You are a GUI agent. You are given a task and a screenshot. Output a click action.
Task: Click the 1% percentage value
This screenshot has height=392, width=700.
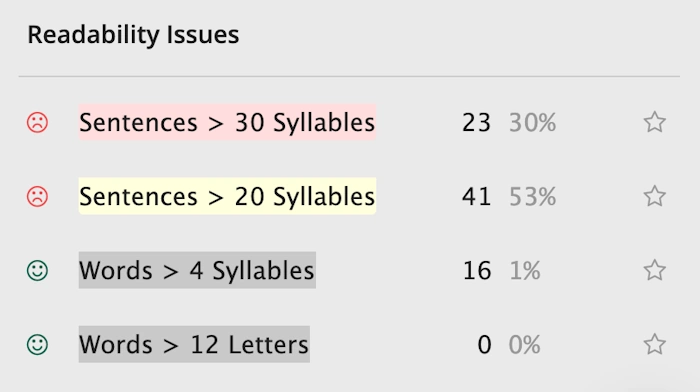point(525,271)
